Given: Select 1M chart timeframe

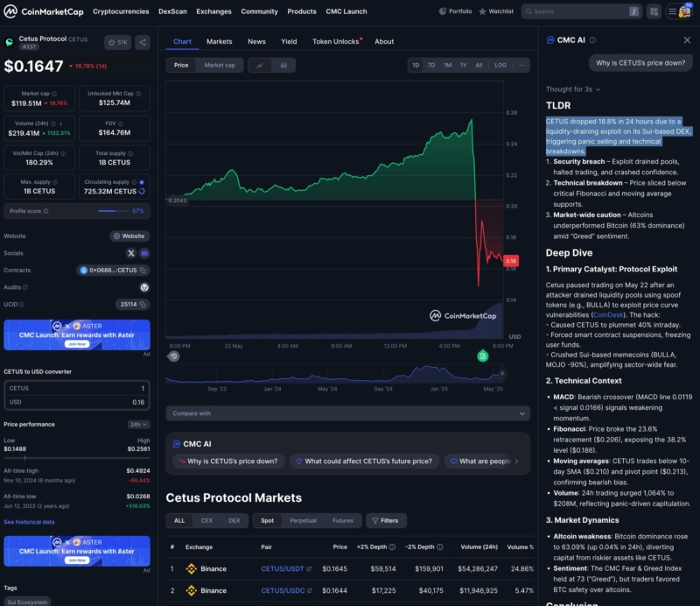Looking at the screenshot, I should (x=447, y=66).
